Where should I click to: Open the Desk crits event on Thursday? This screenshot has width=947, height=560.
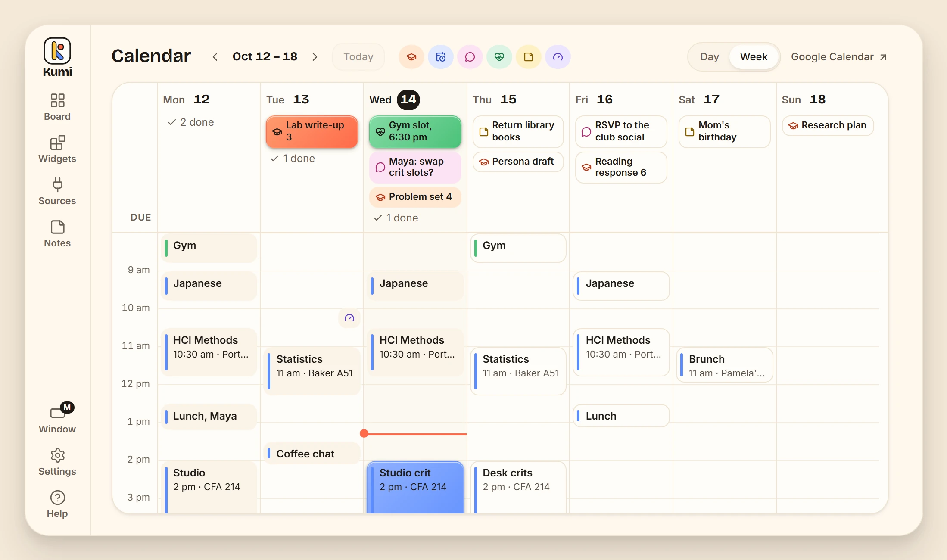click(x=518, y=487)
